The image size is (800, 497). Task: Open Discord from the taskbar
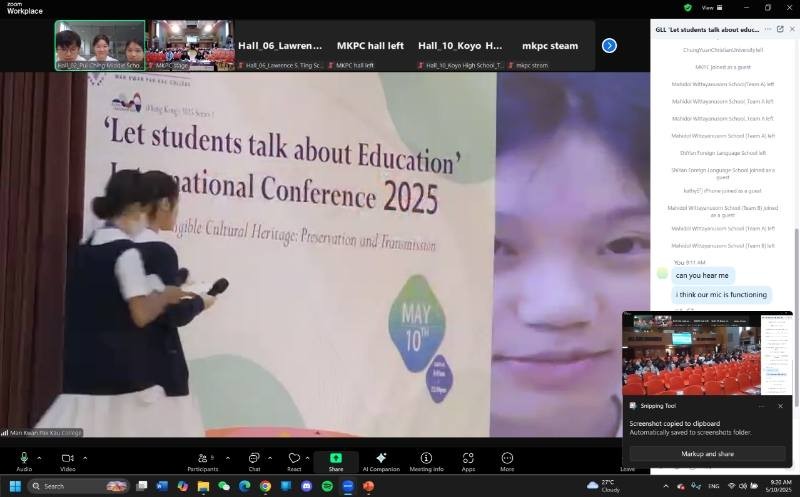click(x=306, y=486)
